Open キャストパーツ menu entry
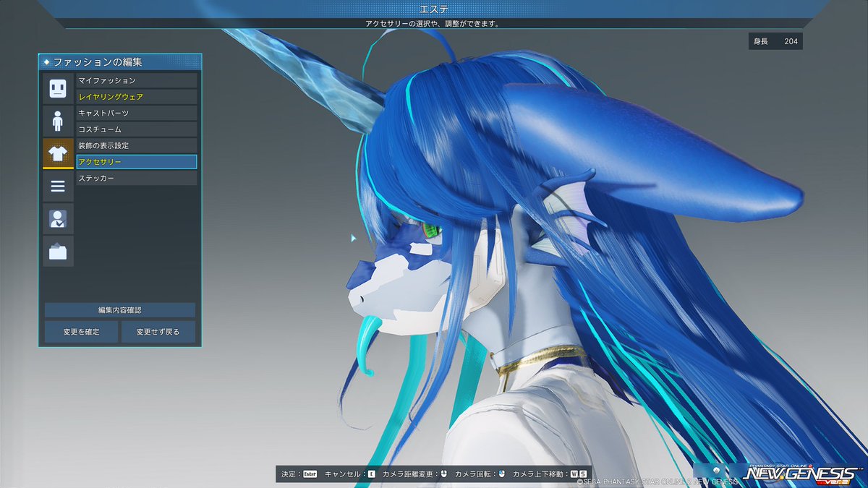Image resolution: width=868 pixels, height=488 pixels. pyautogui.click(x=137, y=113)
